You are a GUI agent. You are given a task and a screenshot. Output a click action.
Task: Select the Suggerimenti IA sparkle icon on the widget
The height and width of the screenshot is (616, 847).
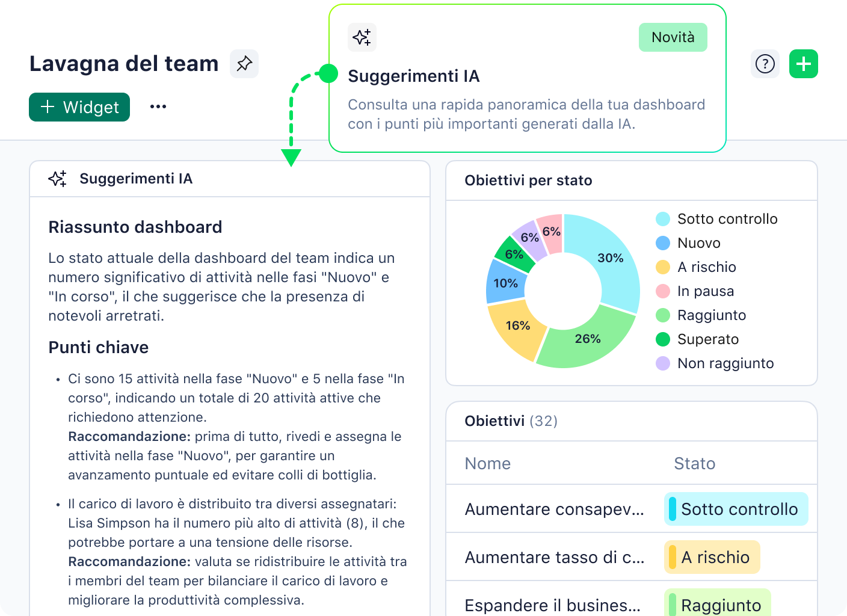pyautogui.click(x=57, y=178)
